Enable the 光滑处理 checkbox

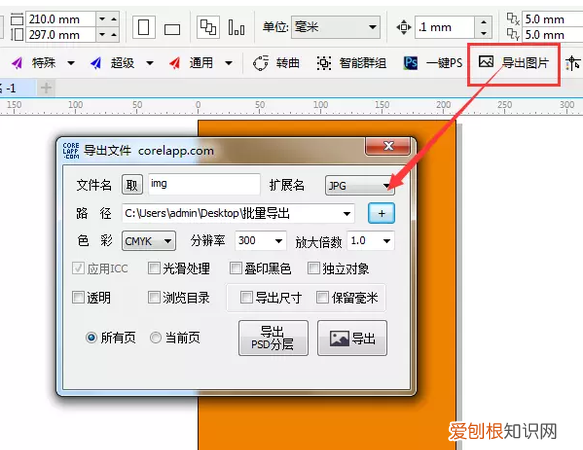[x=154, y=268]
